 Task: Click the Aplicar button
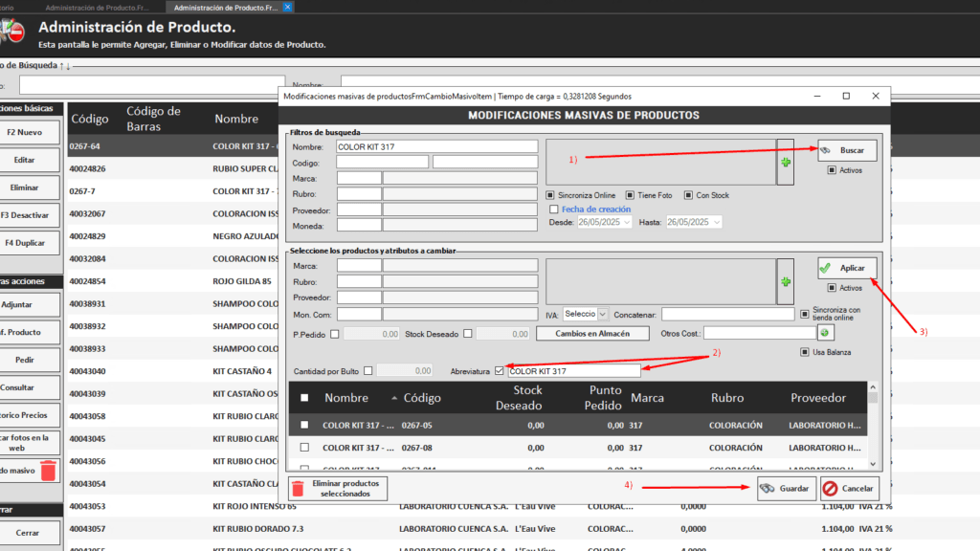click(846, 268)
